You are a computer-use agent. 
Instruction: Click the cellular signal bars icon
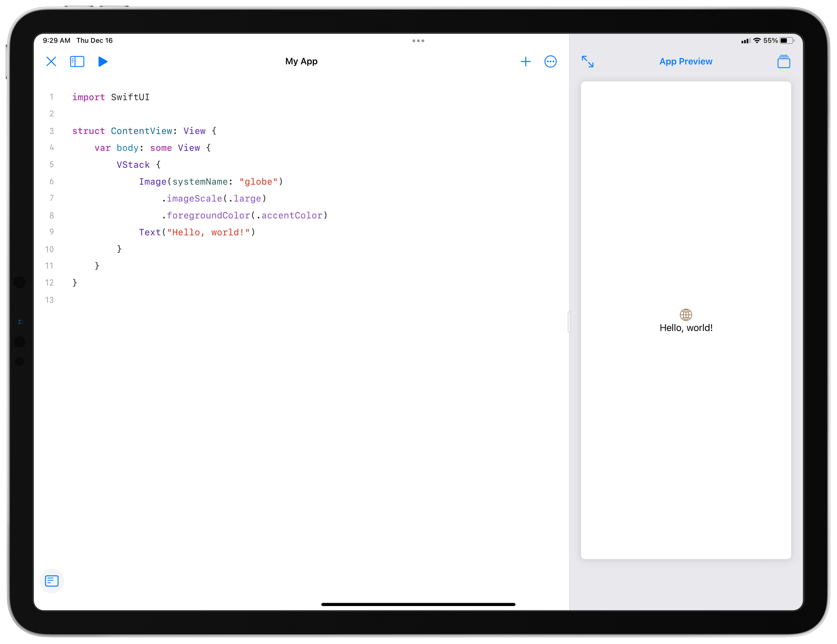pos(745,41)
